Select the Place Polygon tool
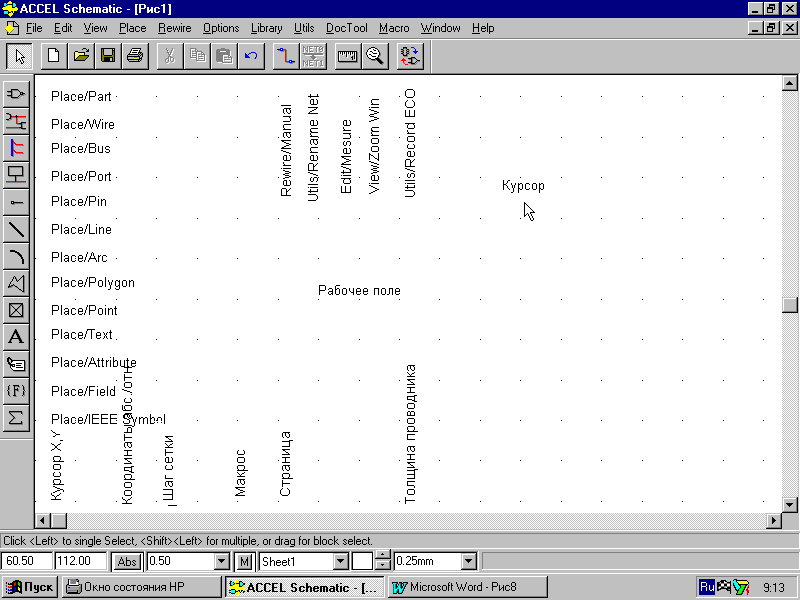 pos(16,283)
